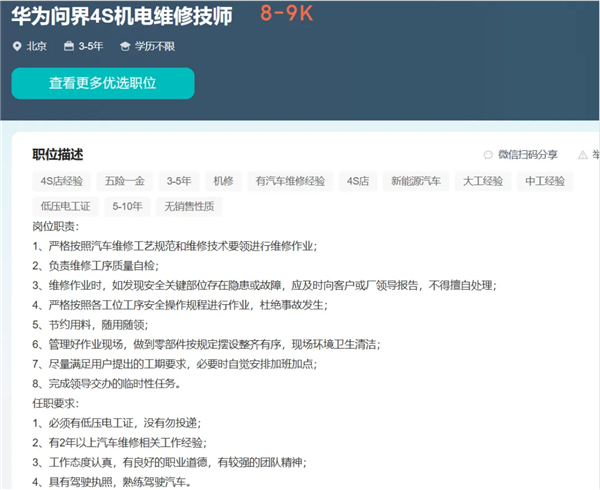Click the line 3、工作态度认真，有良好的职业道德
This screenshot has width=600, height=490.
[x=170, y=462]
